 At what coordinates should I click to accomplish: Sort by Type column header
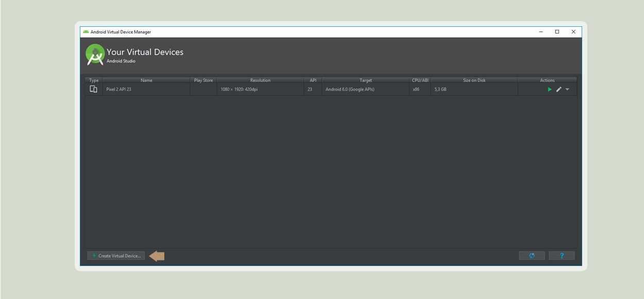(94, 80)
